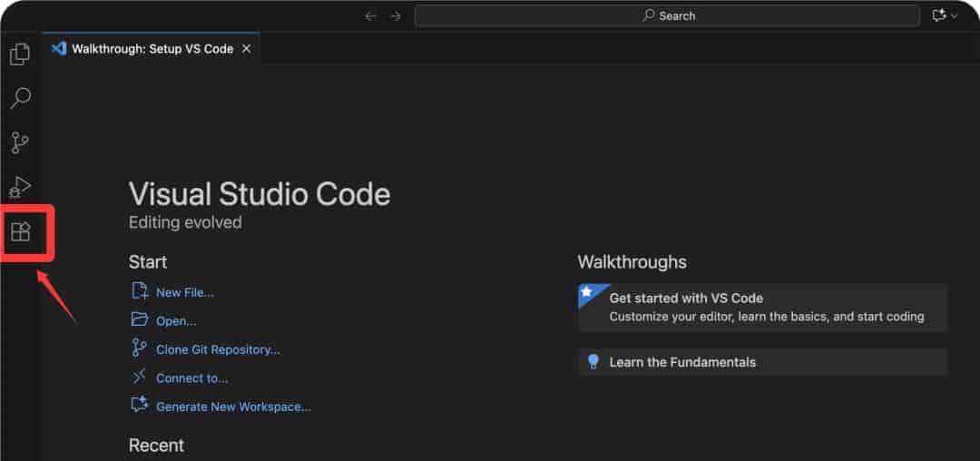Close the Walkthrough: Setup VS Code tab

coord(246,49)
